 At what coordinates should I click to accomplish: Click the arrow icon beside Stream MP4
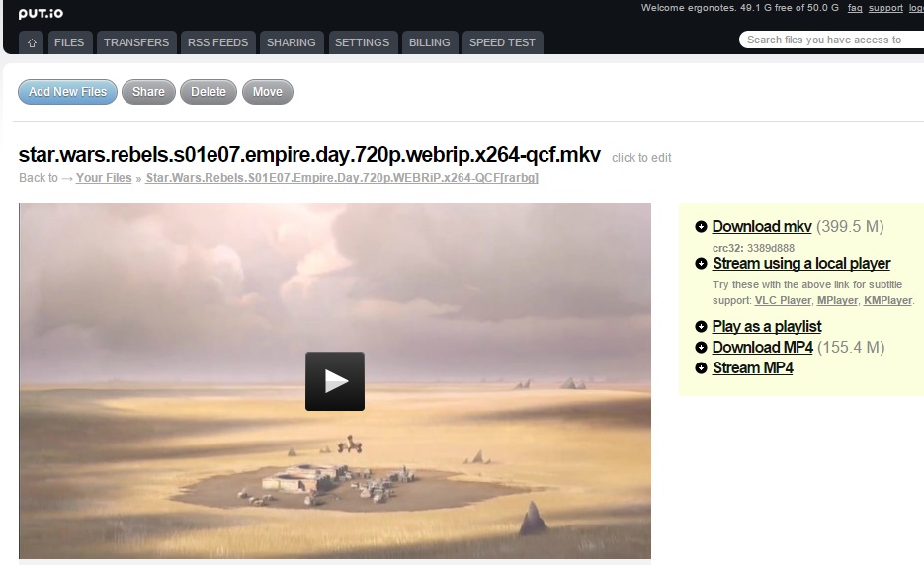(701, 367)
